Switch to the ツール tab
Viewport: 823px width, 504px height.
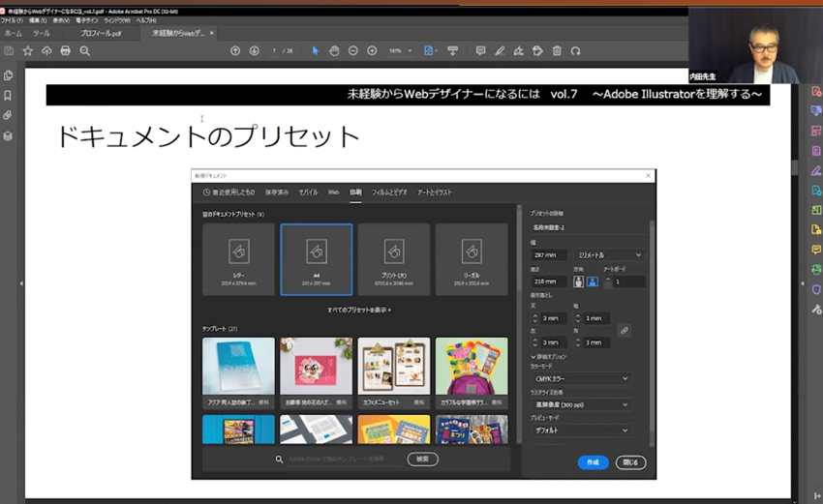[x=42, y=33]
